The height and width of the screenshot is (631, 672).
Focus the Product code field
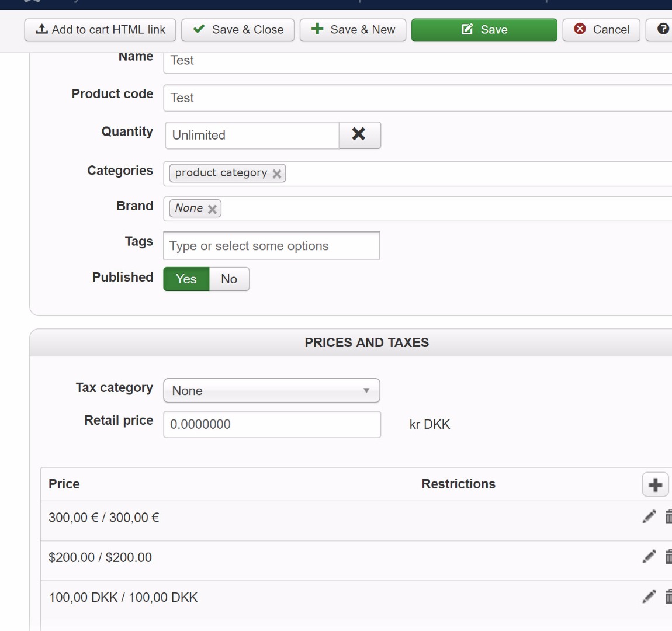click(x=417, y=98)
